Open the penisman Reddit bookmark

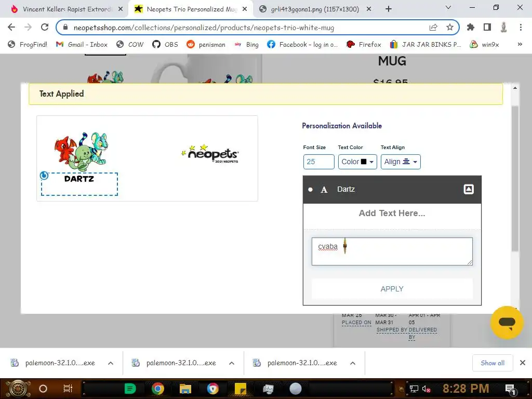pyautogui.click(x=206, y=45)
